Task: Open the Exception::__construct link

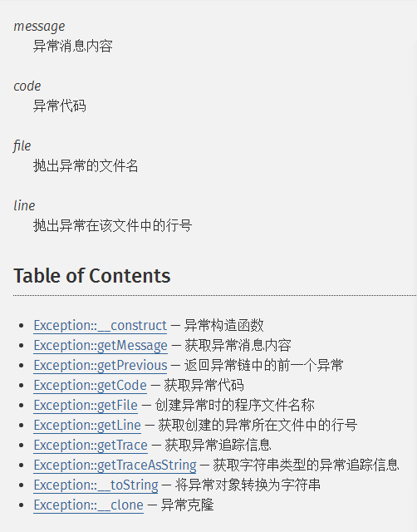Action: pos(100,325)
